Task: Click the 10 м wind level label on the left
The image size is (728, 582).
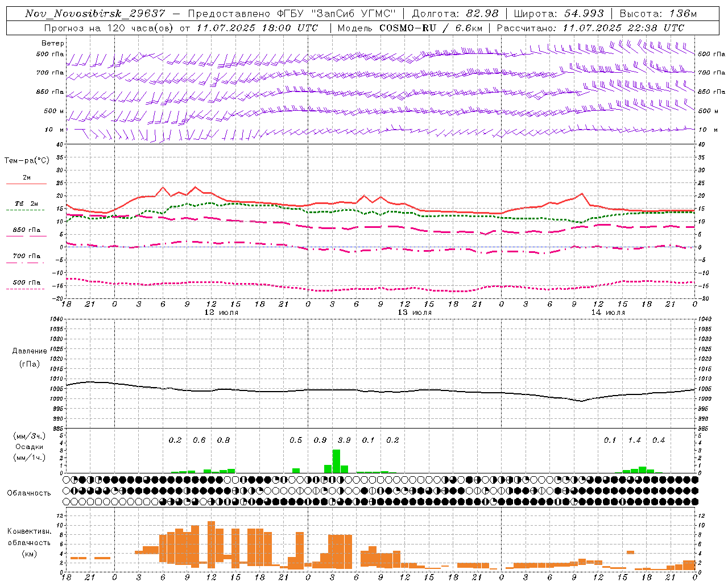Action: click(55, 130)
